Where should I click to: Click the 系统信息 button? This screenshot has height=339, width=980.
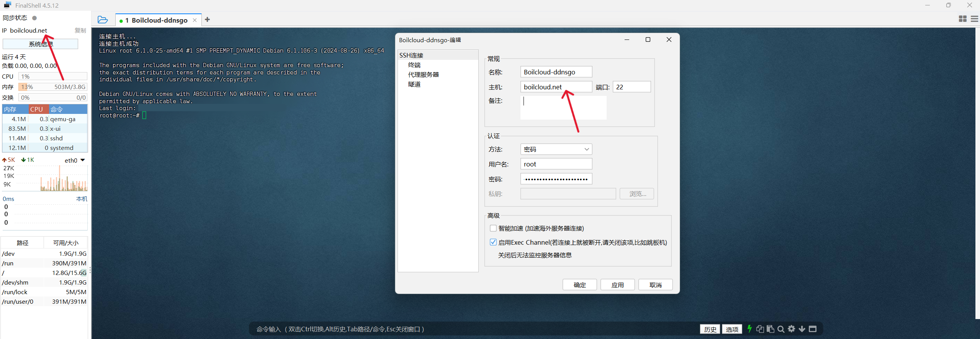pos(41,44)
